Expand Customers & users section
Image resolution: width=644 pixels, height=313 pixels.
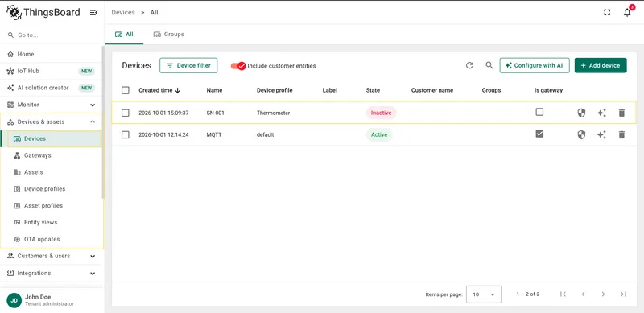[52, 257]
